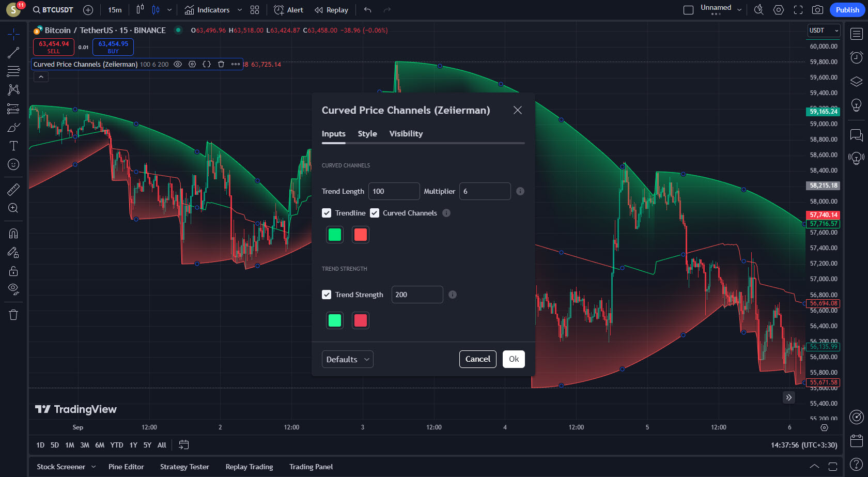The image size is (868, 477).
Task: Open the alerts clock panel
Action: click(857, 57)
